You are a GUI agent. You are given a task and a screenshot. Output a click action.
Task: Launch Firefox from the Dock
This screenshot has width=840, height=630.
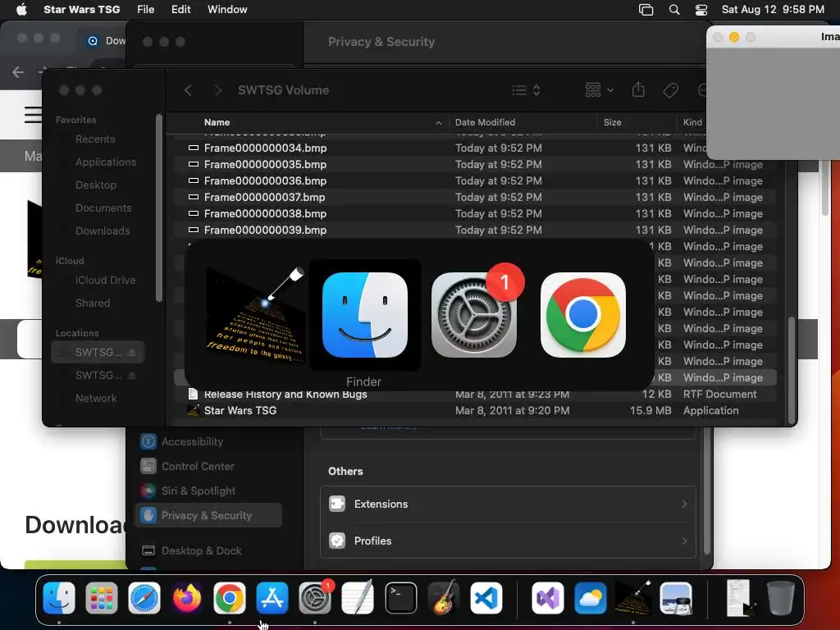click(187, 598)
